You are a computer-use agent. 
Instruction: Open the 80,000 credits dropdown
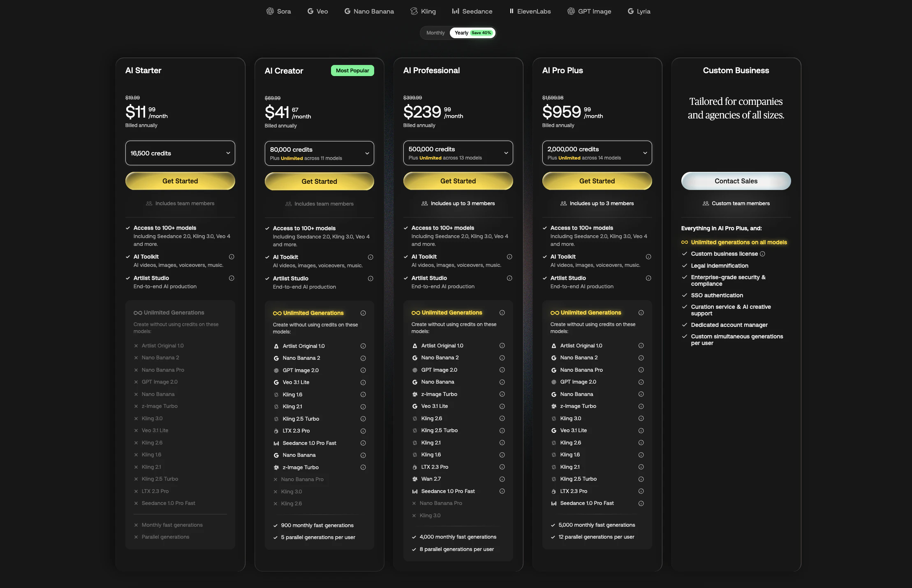click(319, 153)
